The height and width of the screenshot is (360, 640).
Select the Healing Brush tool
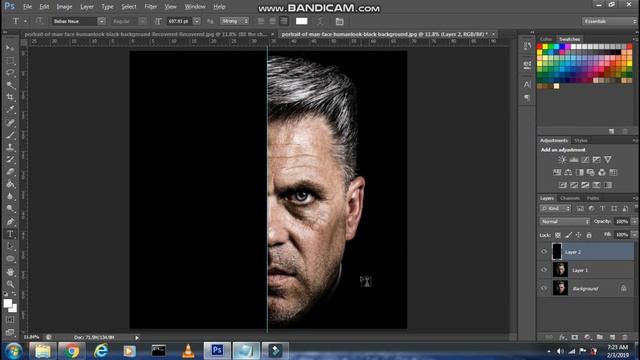pos(10,122)
